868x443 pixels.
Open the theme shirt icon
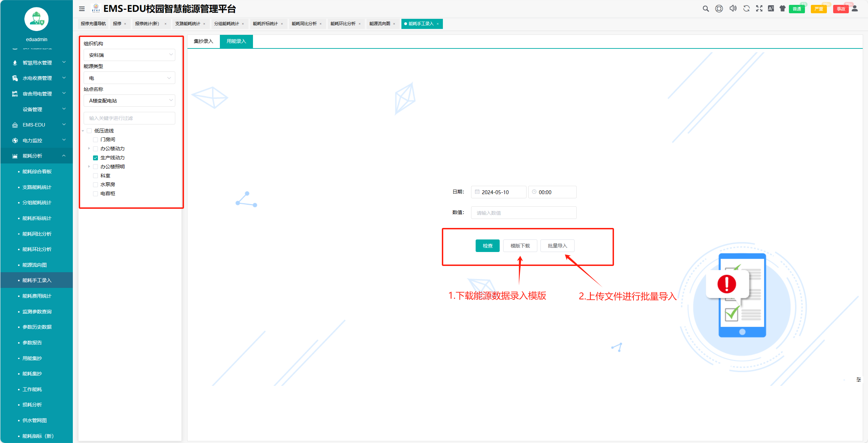coord(783,9)
